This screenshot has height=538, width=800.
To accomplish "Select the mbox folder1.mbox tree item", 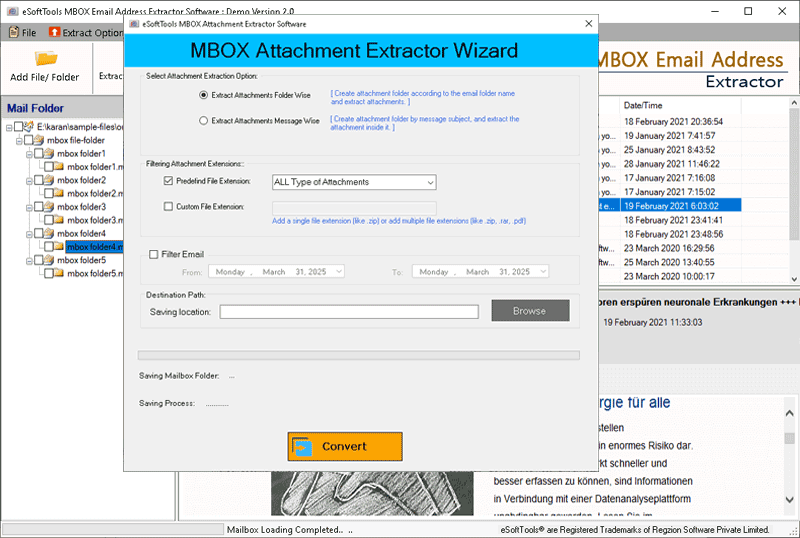I will (94, 166).
